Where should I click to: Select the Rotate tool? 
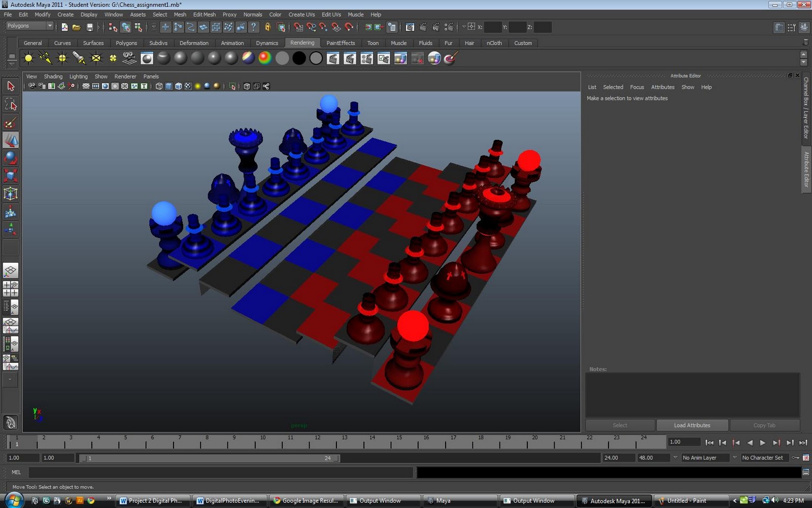click(x=10, y=158)
